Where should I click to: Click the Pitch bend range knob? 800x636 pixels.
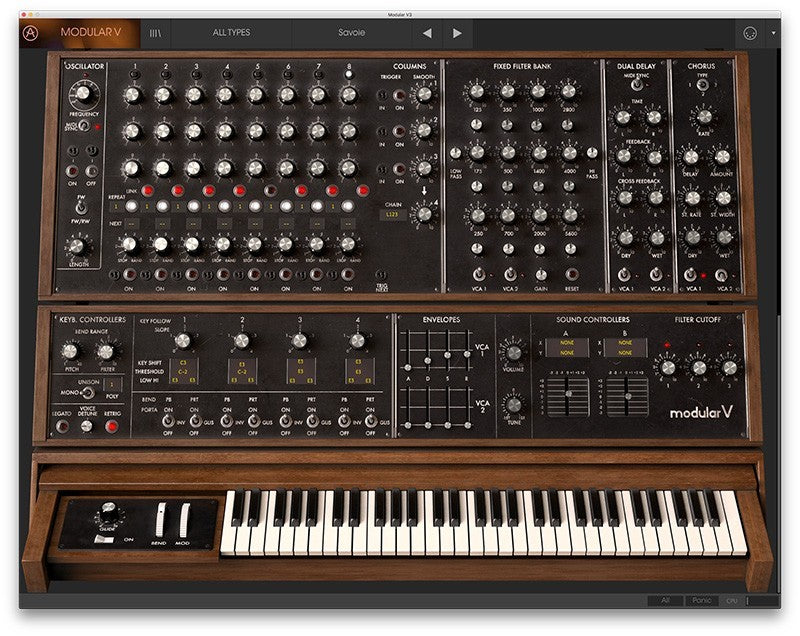[x=70, y=351]
